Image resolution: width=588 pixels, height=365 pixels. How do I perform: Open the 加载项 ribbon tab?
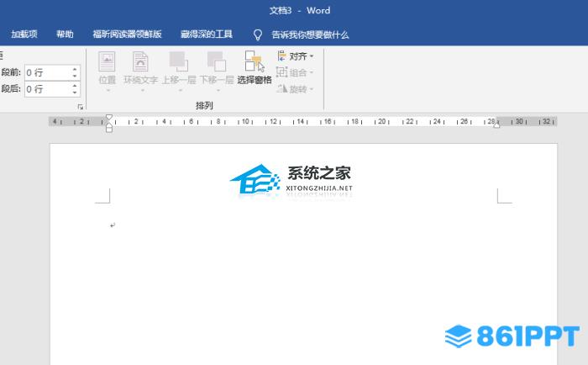click(x=24, y=34)
